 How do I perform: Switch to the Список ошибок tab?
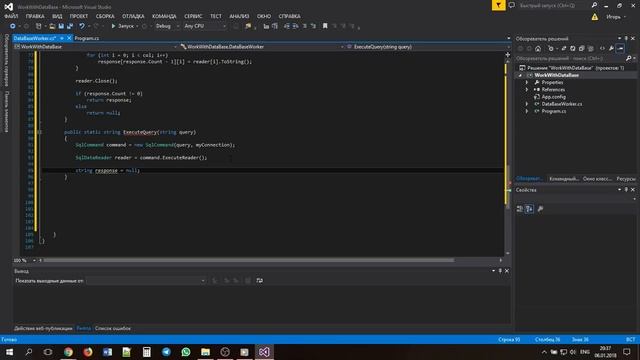pos(113,328)
